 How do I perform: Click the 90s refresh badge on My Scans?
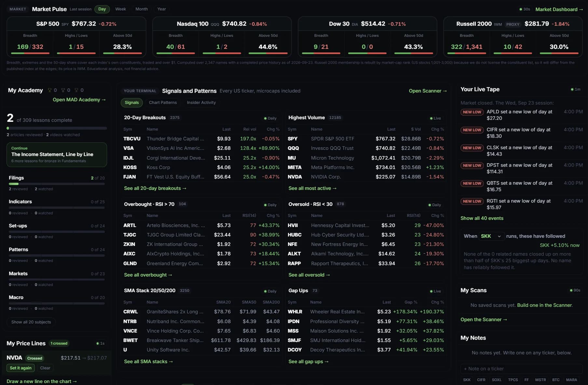coord(575,290)
